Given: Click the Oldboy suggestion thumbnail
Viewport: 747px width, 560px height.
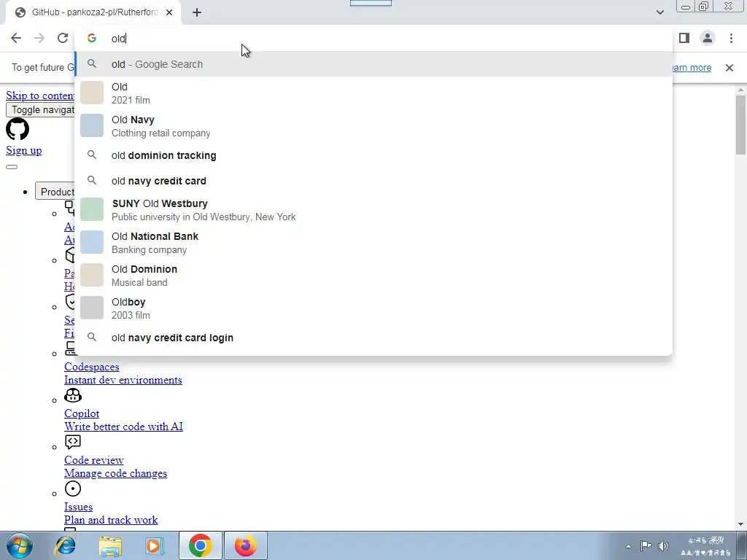Looking at the screenshot, I should tap(92, 308).
